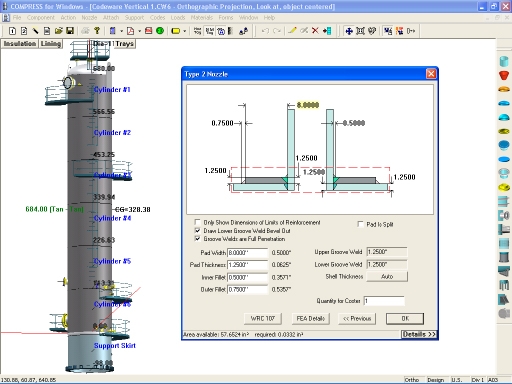Screen dimensions: 512x384
Task: Click the Ortho status bar cell
Action: tap(412, 380)
